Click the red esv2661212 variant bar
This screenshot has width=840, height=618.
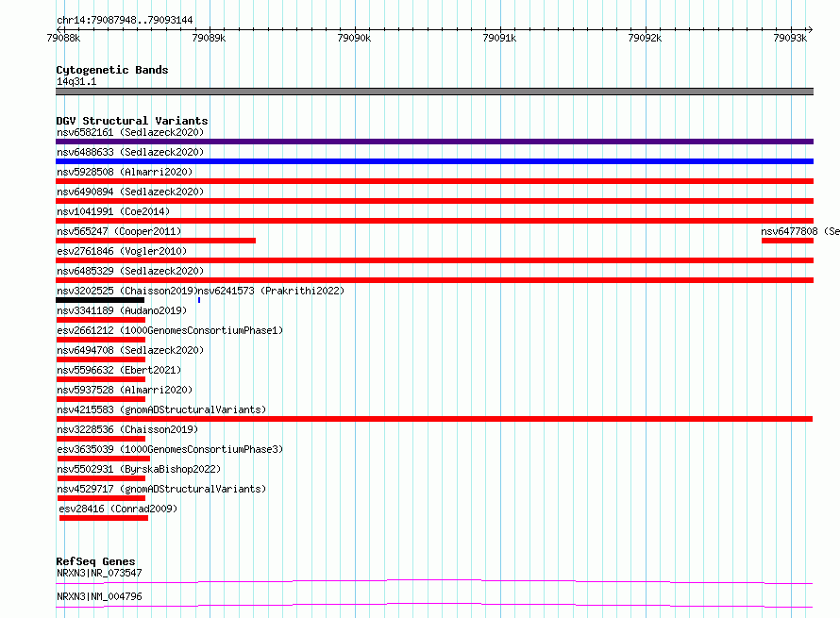(101, 340)
